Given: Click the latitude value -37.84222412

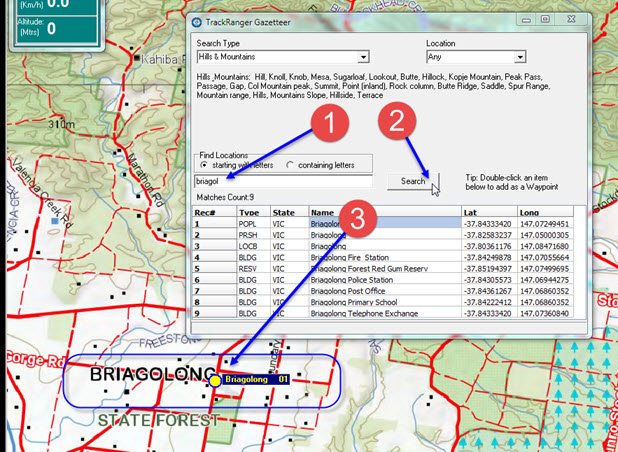Looking at the screenshot, I should click(488, 302).
